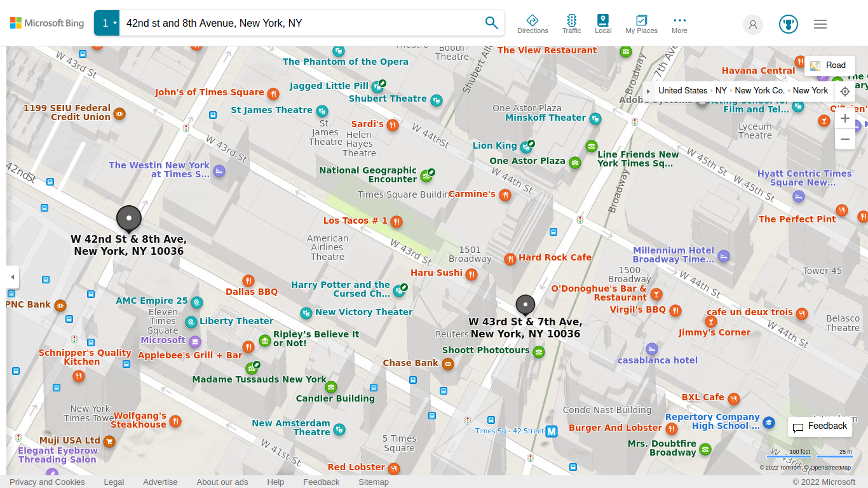The height and width of the screenshot is (488, 868).
Task: Select NY in the breadcrumb
Action: 721,91
